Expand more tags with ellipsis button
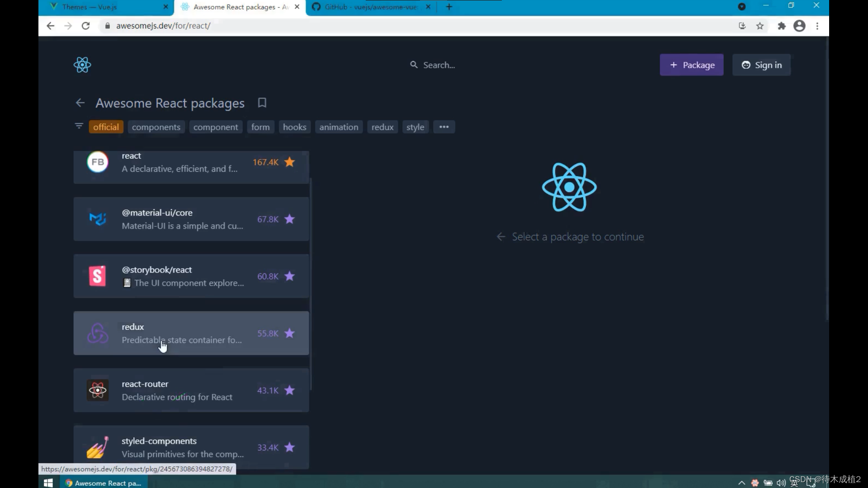 (x=444, y=127)
